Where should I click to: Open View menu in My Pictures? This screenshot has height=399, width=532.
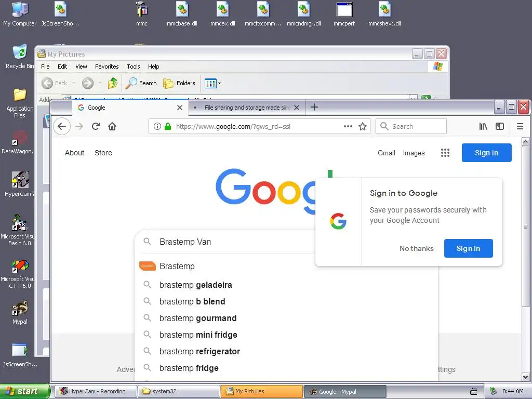coord(81,66)
